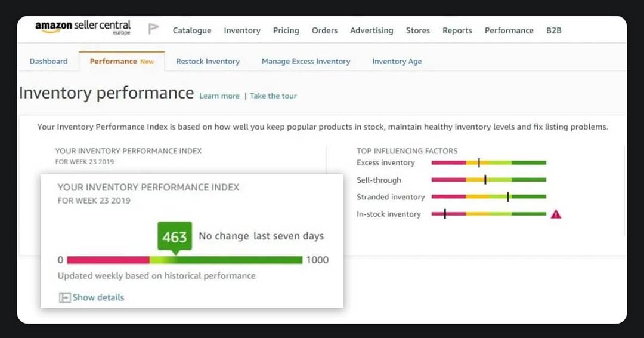
Task: Open the Pricing menu
Action: coord(286,30)
